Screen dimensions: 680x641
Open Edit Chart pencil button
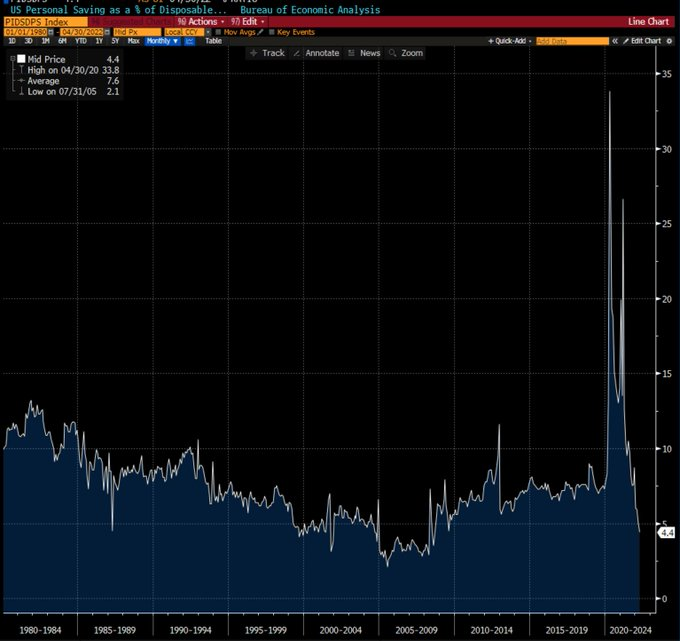(x=642, y=41)
